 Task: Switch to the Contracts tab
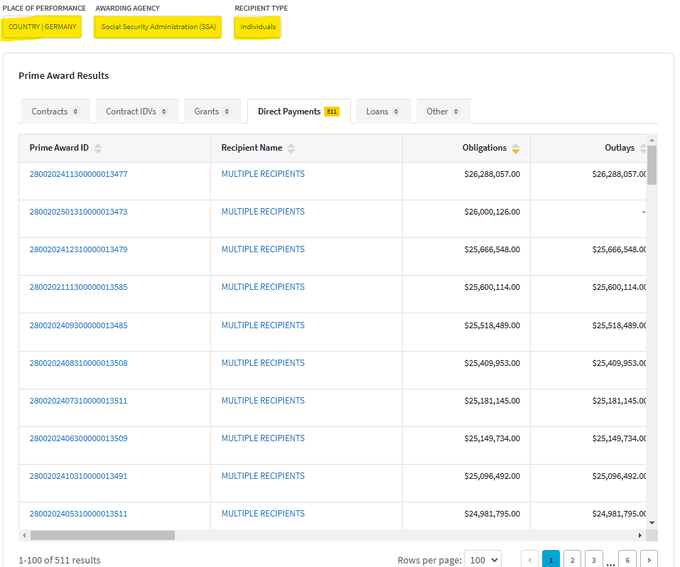click(x=55, y=111)
